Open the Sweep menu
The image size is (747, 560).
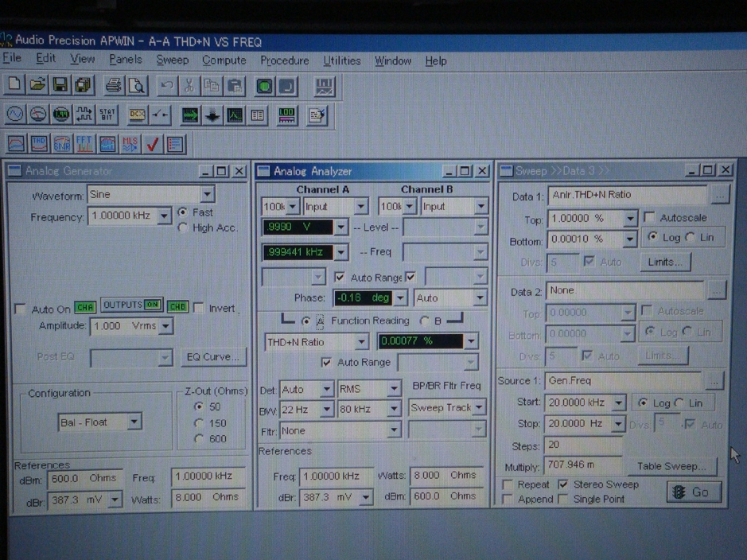[x=173, y=60]
